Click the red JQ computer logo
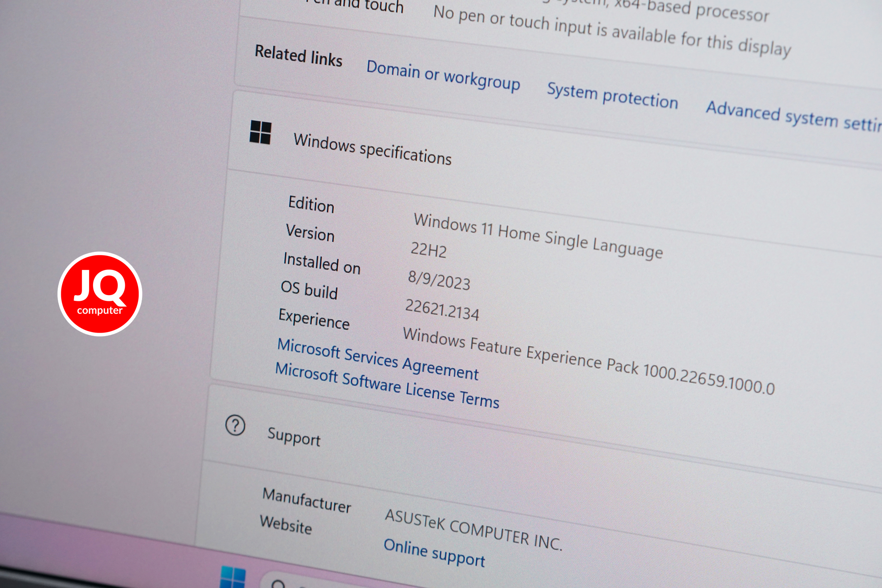Screen dimensions: 882x588 tap(100, 294)
